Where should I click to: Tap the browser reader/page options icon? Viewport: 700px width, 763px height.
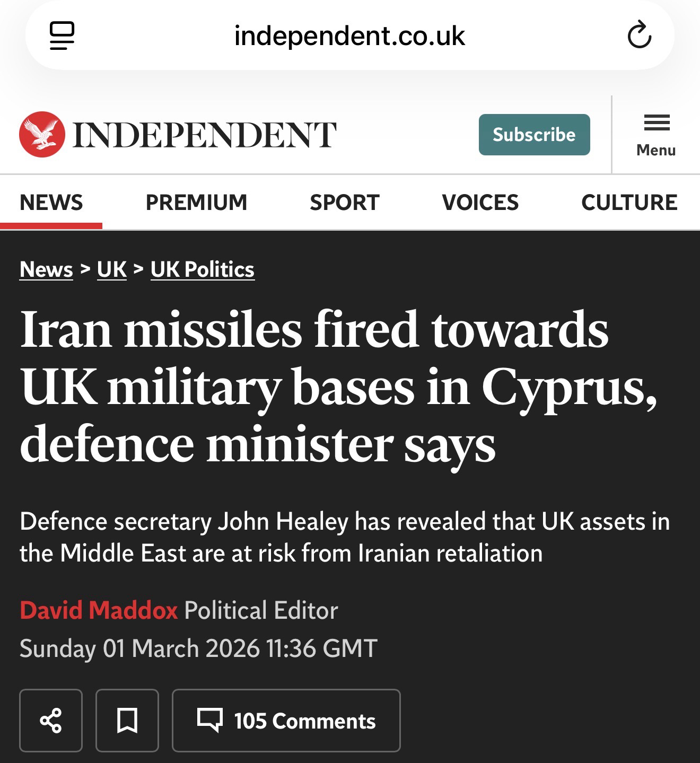pos(62,36)
